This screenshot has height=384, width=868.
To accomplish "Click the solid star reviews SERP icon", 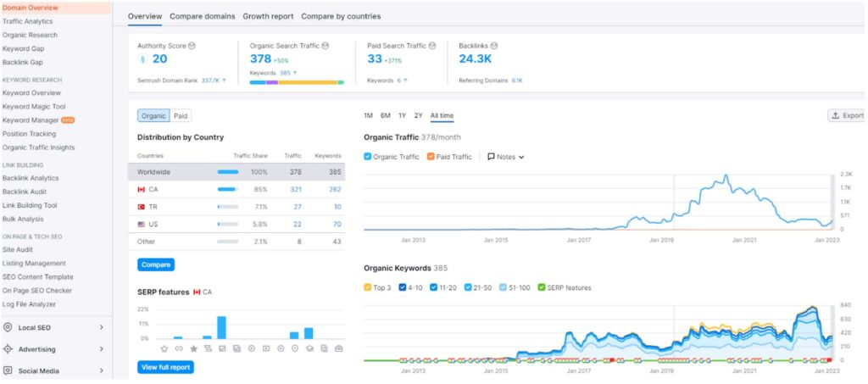I will point(193,348).
